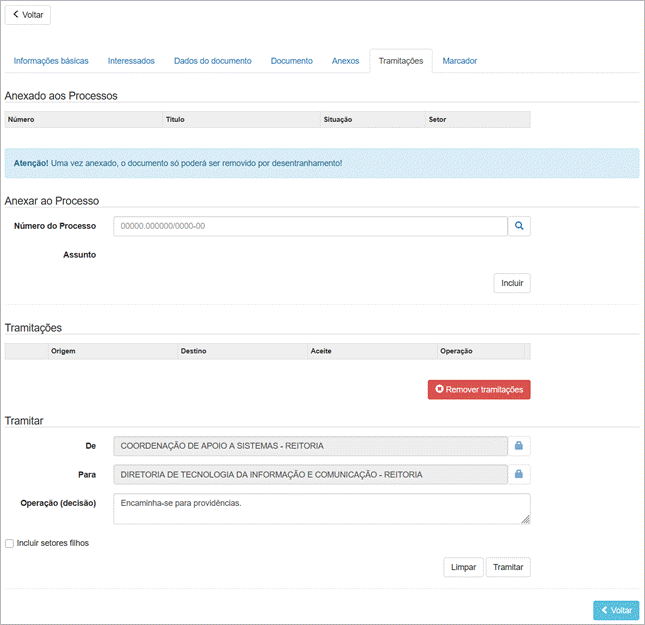
Task: Select the Documento tab
Action: (x=291, y=61)
